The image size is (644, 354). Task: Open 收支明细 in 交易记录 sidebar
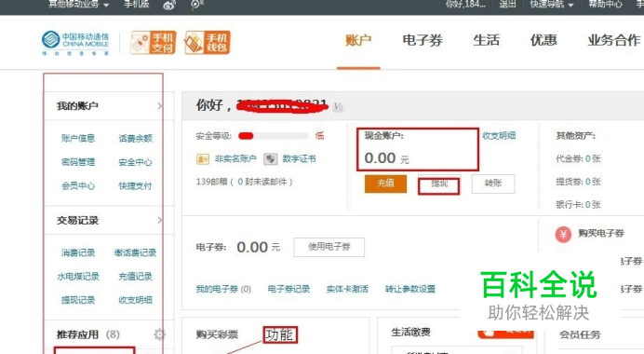135,300
